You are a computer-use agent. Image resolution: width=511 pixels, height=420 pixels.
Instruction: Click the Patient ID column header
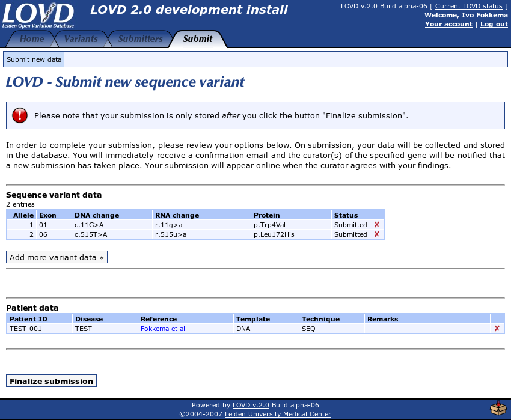(40, 319)
